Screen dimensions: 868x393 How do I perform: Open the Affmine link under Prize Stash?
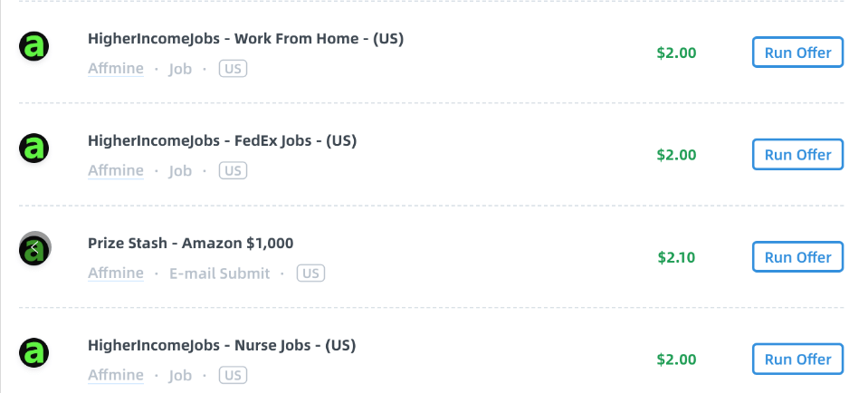pos(116,273)
